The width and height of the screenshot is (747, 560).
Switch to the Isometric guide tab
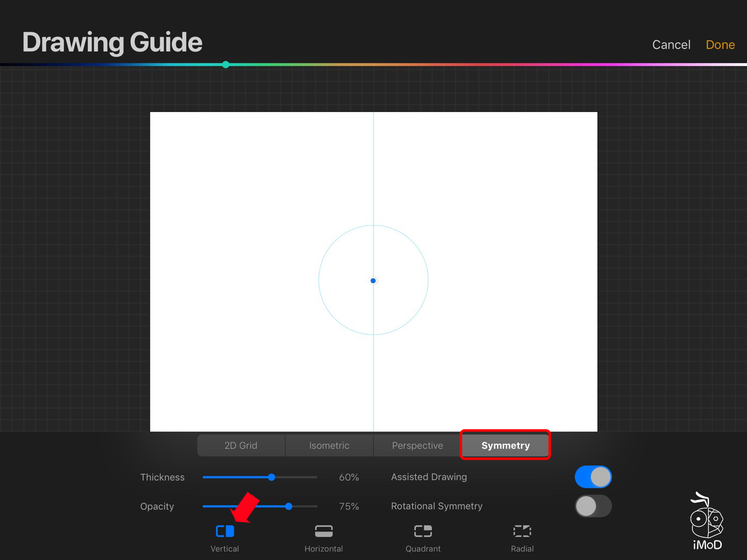329,445
